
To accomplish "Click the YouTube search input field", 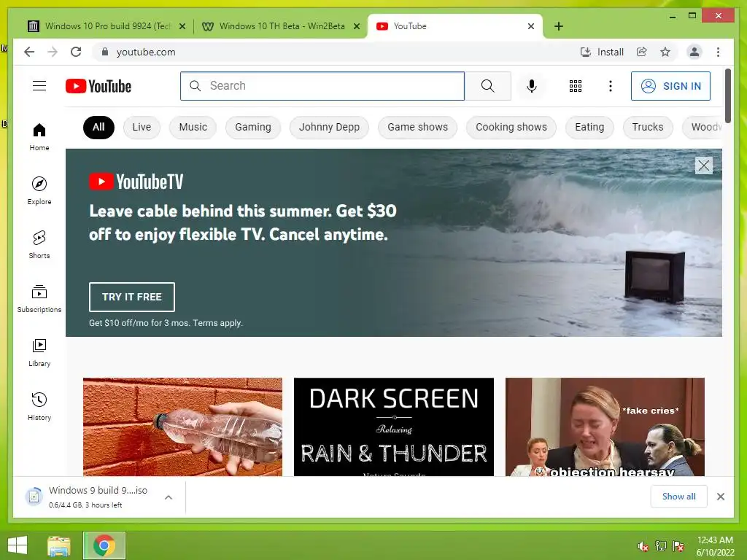I will point(322,86).
